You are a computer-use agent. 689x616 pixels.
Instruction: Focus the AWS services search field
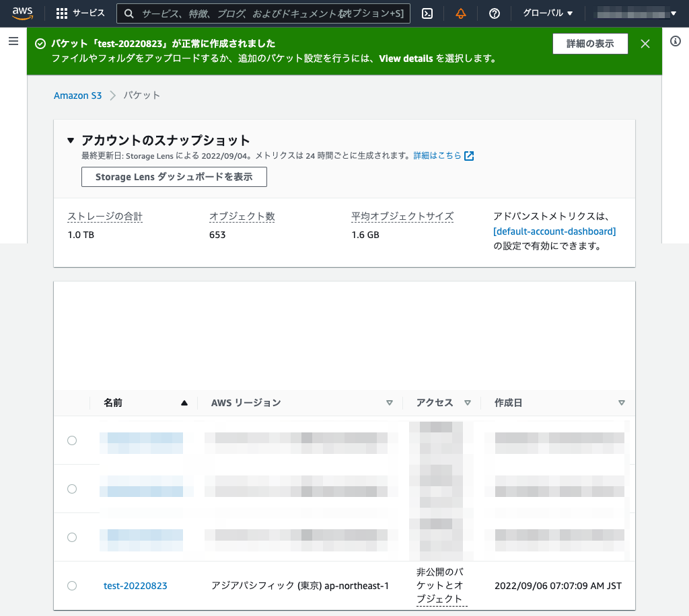[x=264, y=13]
